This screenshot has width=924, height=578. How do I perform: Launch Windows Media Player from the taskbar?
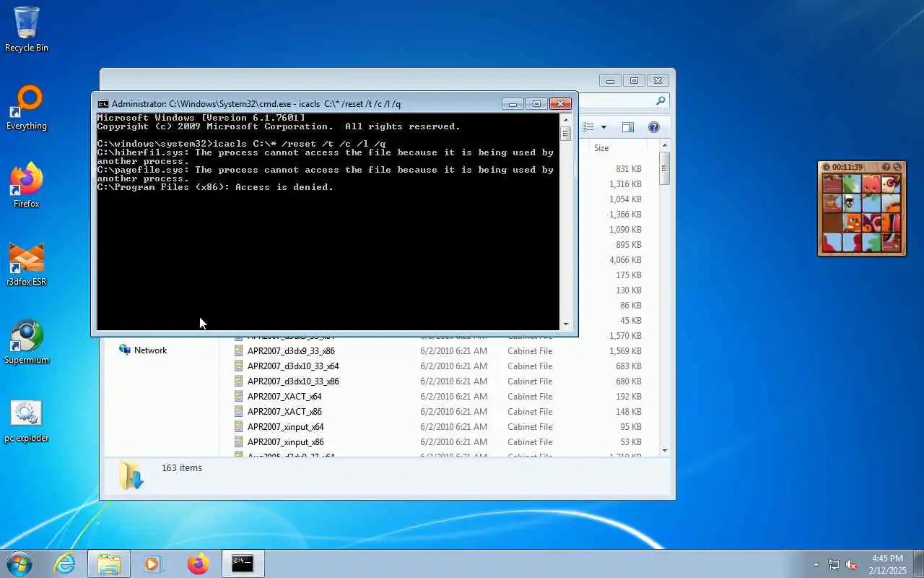click(x=153, y=564)
